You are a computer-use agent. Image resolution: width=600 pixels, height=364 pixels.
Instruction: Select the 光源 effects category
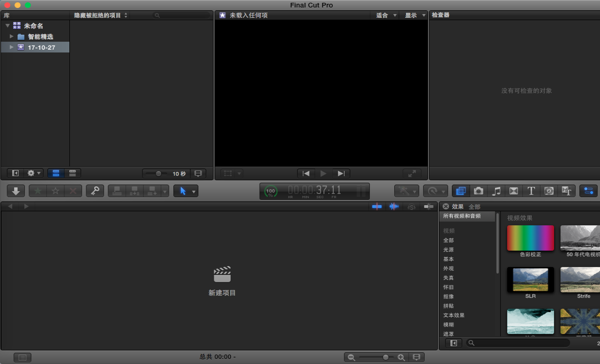[x=449, y=250]
